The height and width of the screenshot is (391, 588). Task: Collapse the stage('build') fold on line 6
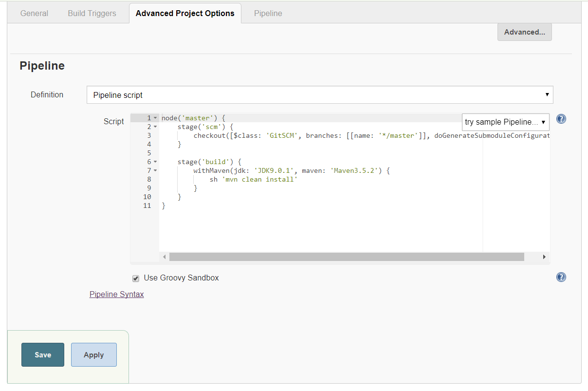(x=155, y=161)
